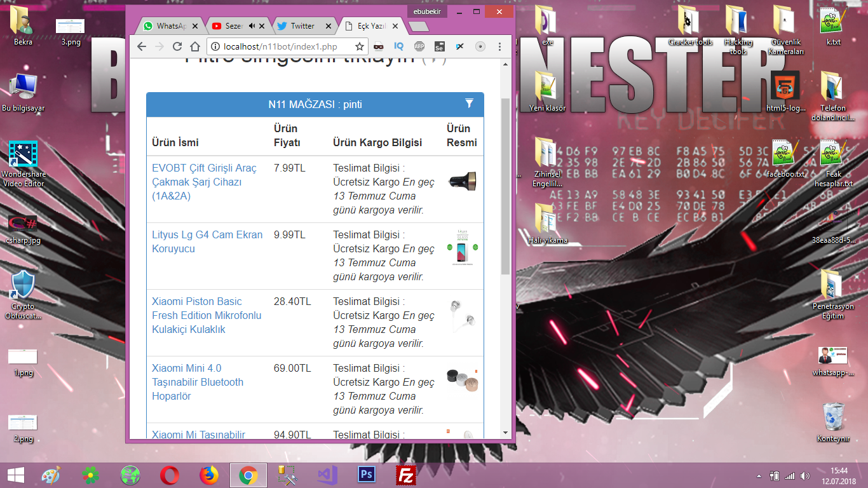Select the html5-logo desktop file

pyautogui.click(x=785, y=93)
